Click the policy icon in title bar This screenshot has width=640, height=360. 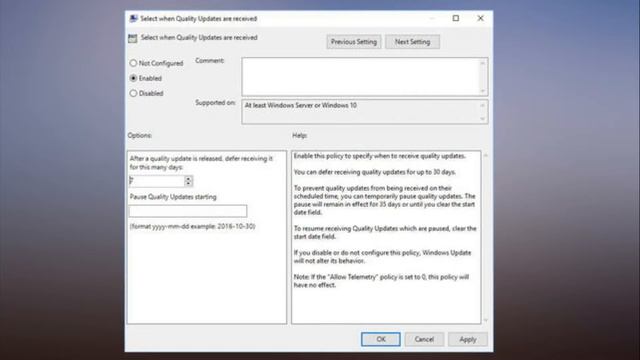click(133, 19)
